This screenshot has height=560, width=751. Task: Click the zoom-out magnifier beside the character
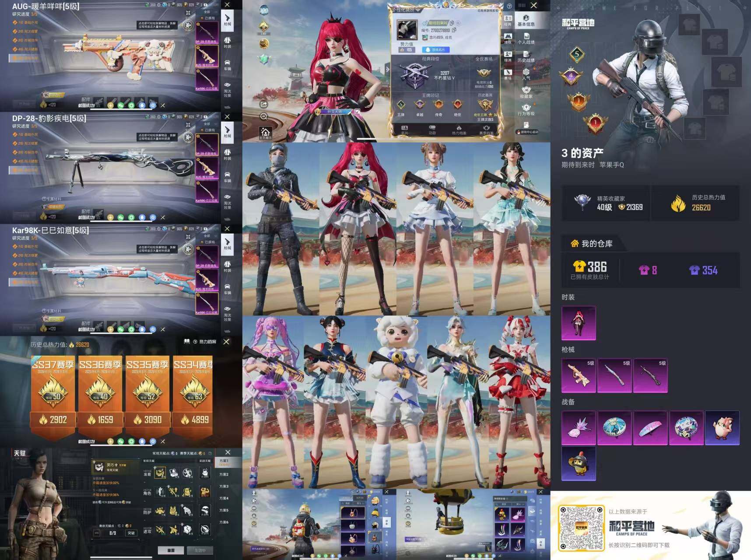(263, 116)
